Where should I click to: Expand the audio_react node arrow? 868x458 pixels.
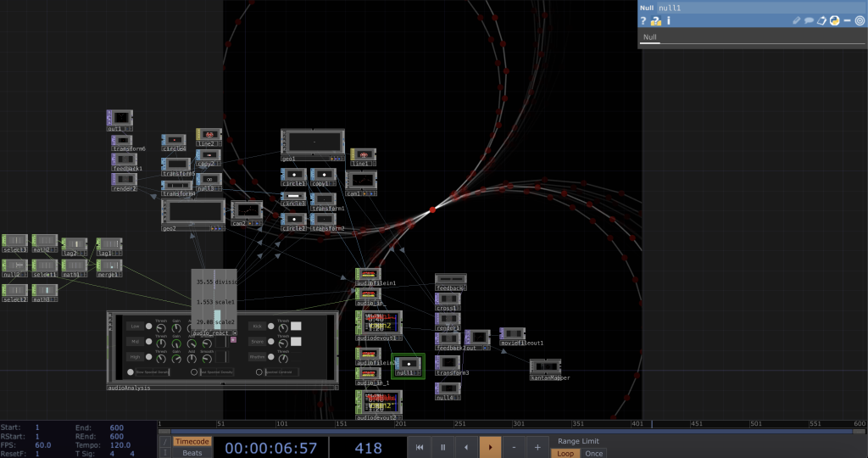[234, 333]
